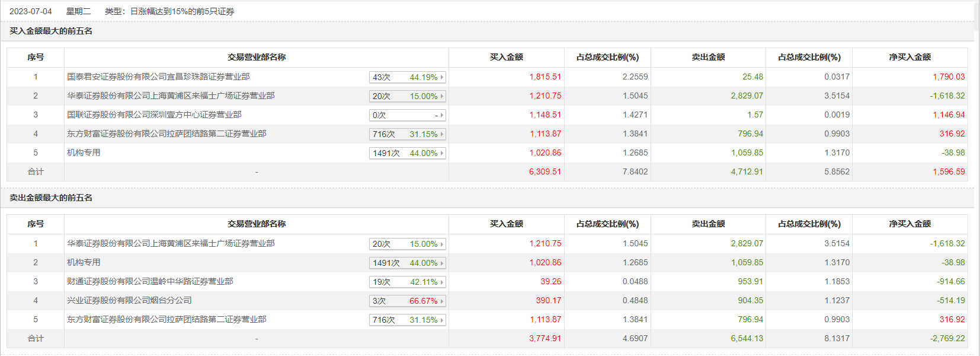Click 净买入金额 column header in sell table
Viewport: 980px width, 356px height.
(909, 224)
